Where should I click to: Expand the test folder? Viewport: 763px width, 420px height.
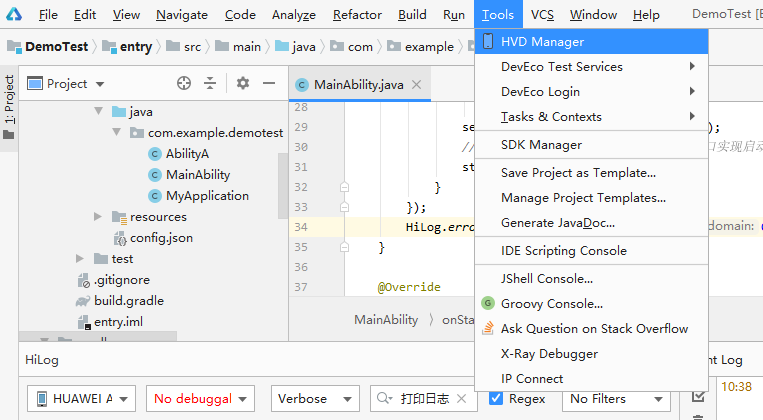point(80,258)
